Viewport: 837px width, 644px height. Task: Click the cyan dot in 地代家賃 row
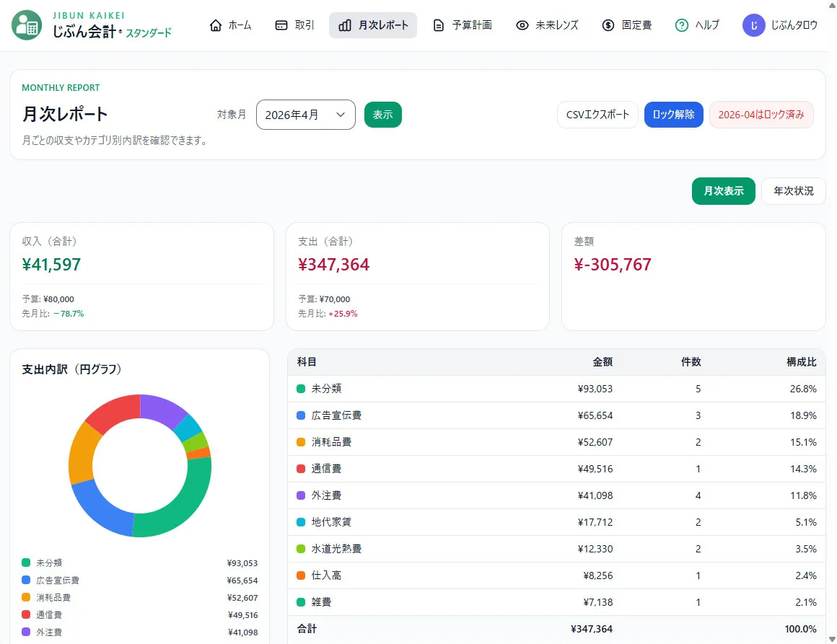301,522
